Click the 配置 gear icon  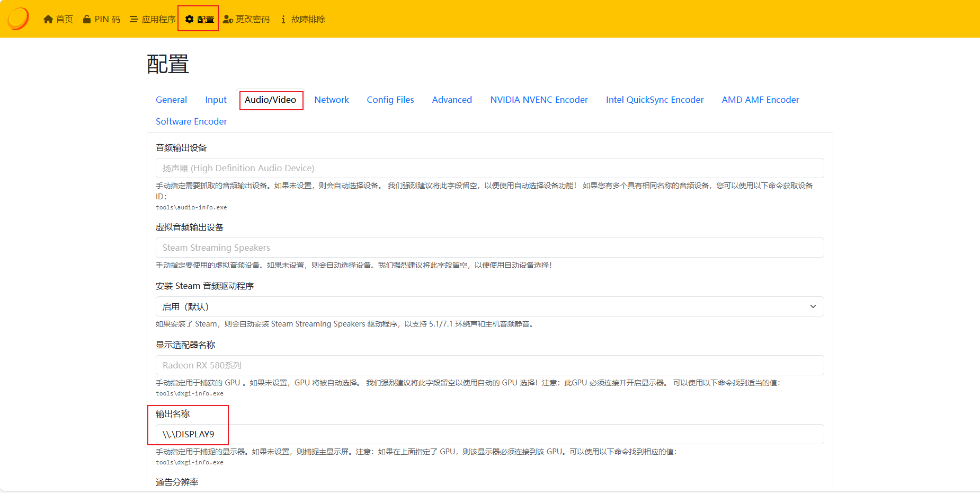click(x=189, y=20)
